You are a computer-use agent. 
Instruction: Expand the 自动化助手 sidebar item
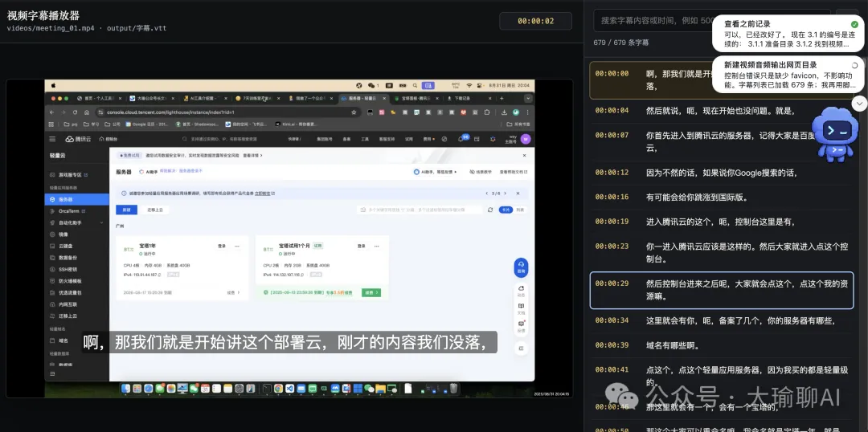click(77, 222)
